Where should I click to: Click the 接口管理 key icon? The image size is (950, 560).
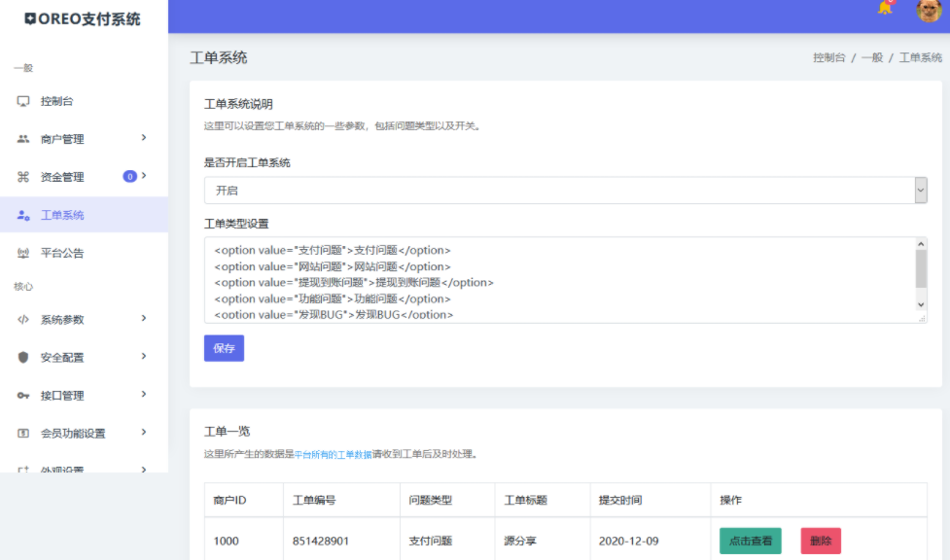[23, 396]
